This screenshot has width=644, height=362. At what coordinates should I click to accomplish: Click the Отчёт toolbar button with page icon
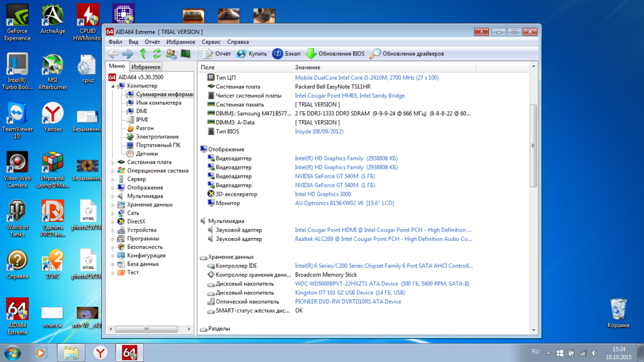(217, 54)
